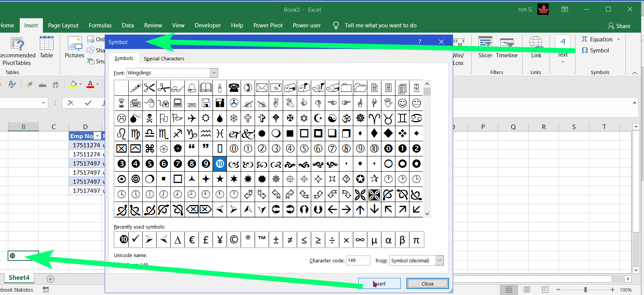Select the highlighted negative circled 10 symbol
The image size is (644, 295).
point(220,164)
